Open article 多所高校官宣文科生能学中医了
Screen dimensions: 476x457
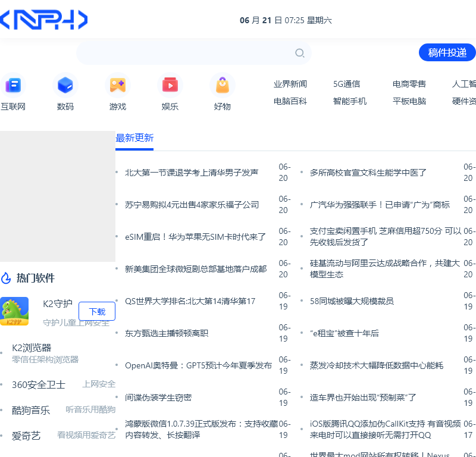(368, 173)
